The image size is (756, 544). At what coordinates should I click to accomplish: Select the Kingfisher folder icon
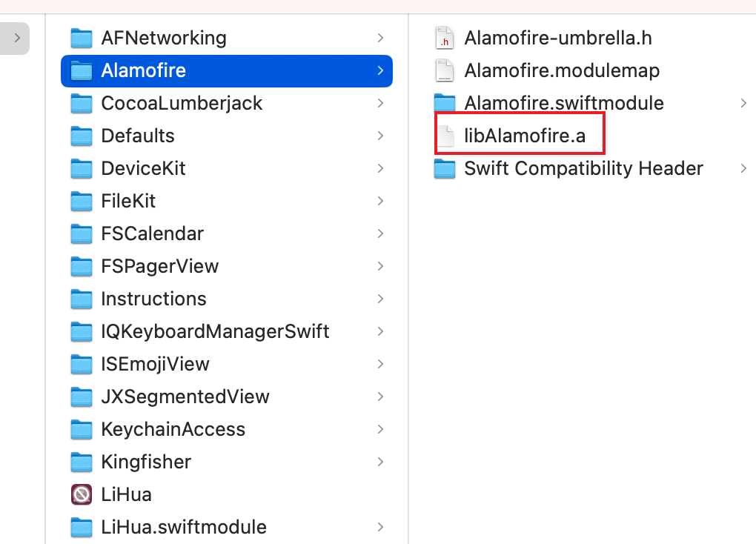coord(81,462)
